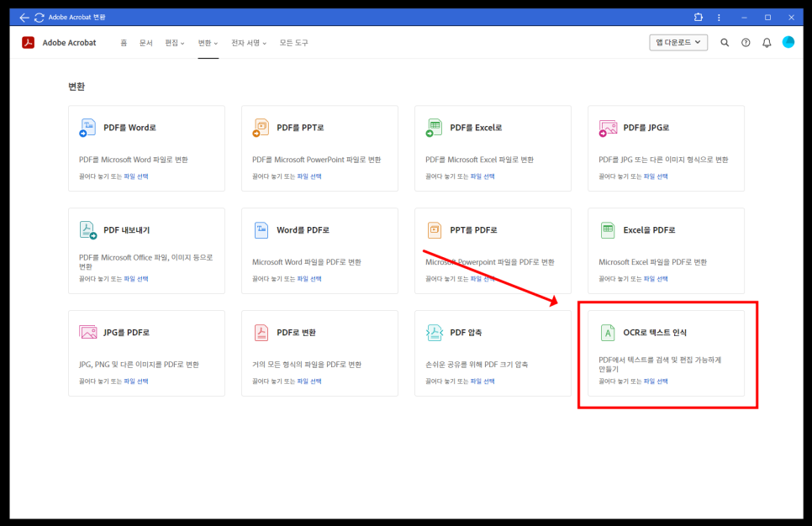Click the PDF를 Excel로 card title
Screen dimensions: 812x526
pyautogui.click(x=476, y=128)
